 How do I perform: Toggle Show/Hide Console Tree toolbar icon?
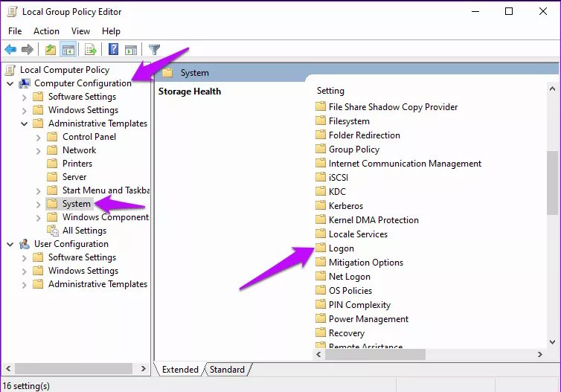point(68,49)
